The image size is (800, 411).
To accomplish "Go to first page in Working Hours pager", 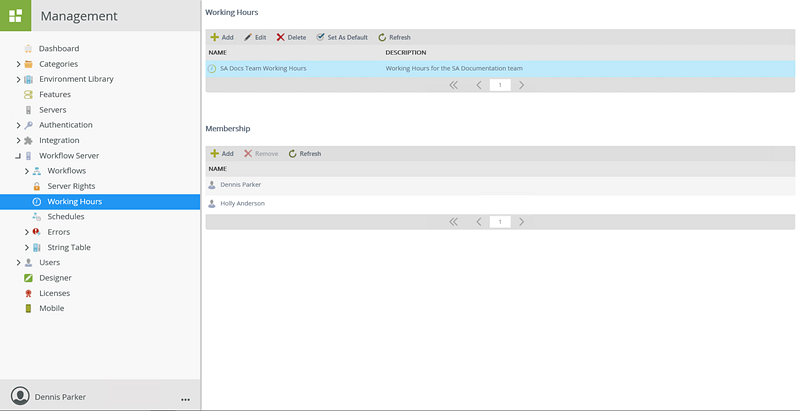I will click(454, 85).
